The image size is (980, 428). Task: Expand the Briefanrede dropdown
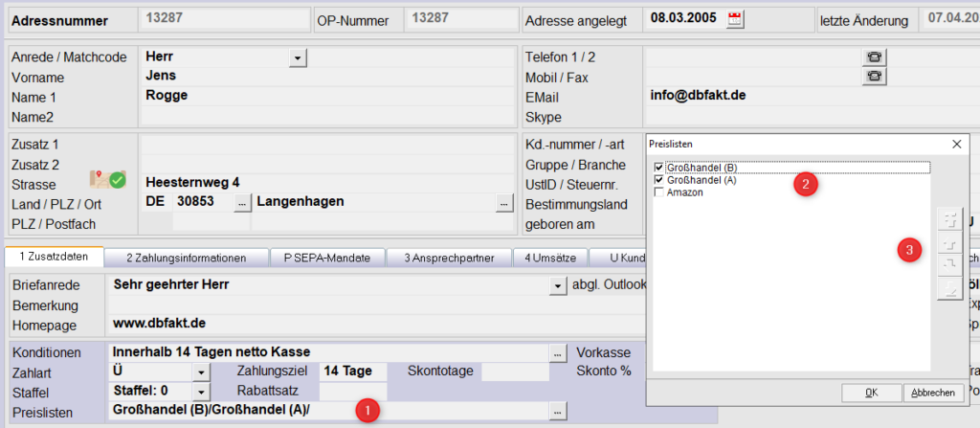[558, 285]
